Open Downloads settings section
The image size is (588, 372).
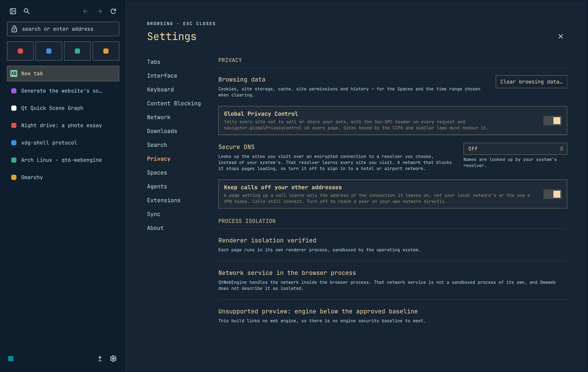coord(162,131)
